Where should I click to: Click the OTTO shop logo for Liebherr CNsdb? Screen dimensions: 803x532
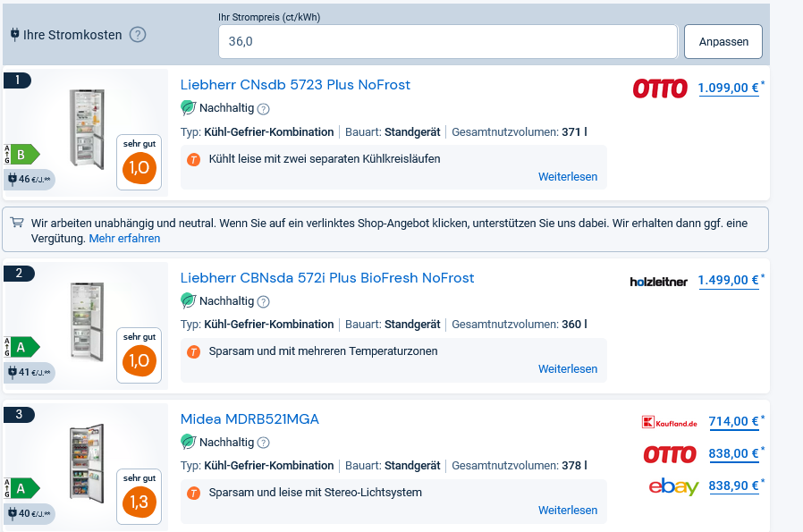pyautogui.click(x=660, y=88)
